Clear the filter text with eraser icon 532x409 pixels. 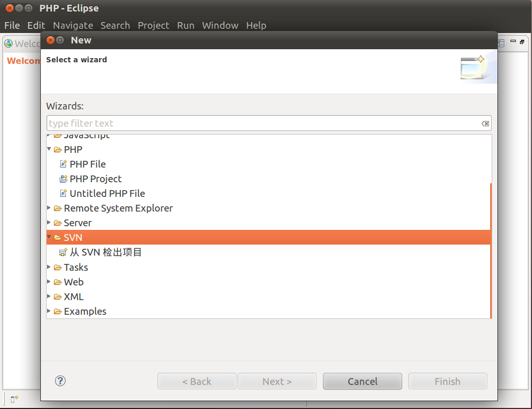click(485, 124)
